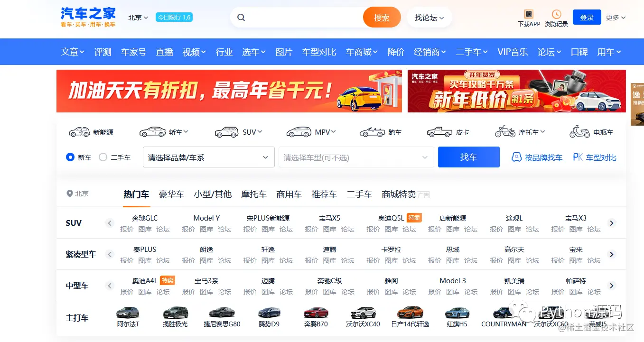Open the 口碑 nav link
Viewport: 644px width, 342px height.
pos(579,52)
